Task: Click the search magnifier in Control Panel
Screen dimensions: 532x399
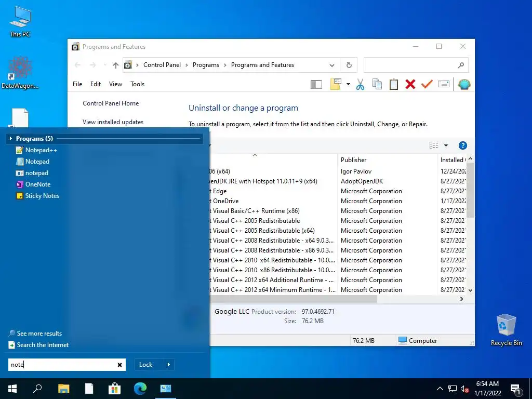Action: (461, 65)
